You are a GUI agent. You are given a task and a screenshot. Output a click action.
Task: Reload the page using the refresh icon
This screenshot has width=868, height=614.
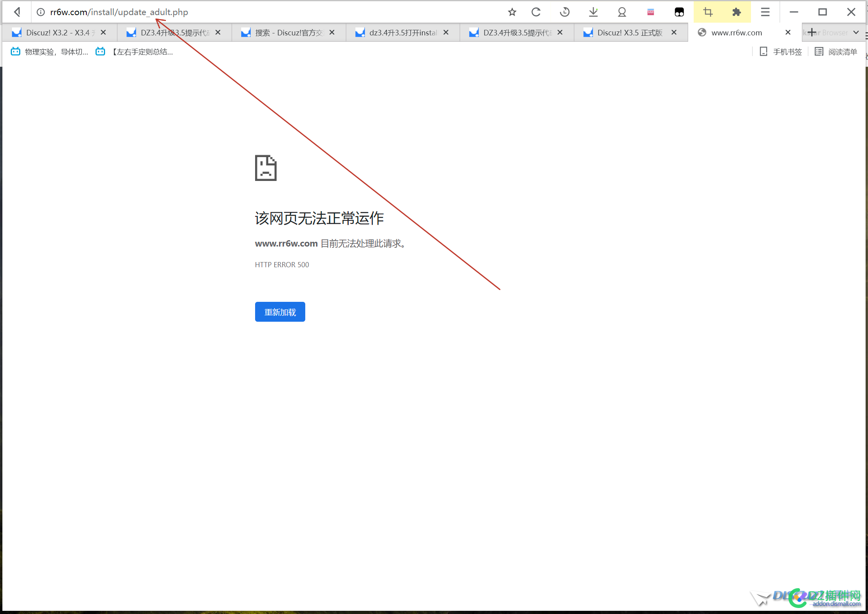click(x=536, y=12)
